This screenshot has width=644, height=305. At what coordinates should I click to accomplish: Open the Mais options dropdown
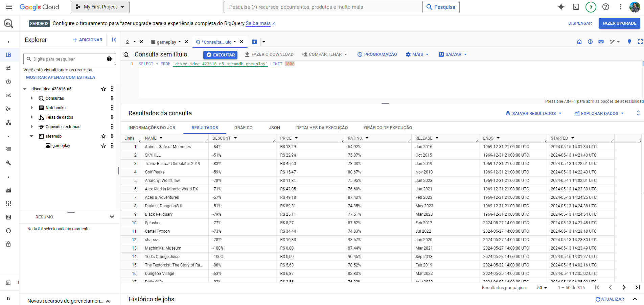[417, 54]
